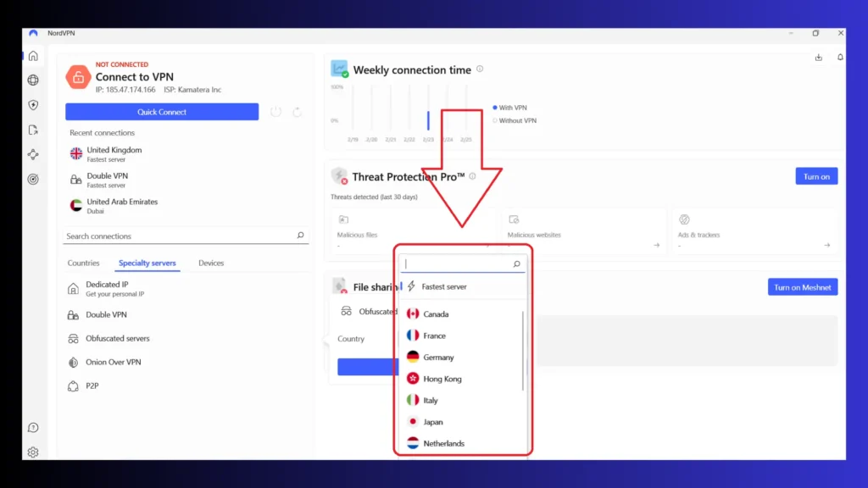868x488 pixels.
Task: Select Netherlands from the country dropdown
Action: pyautogui.click(x=461, y=443)
